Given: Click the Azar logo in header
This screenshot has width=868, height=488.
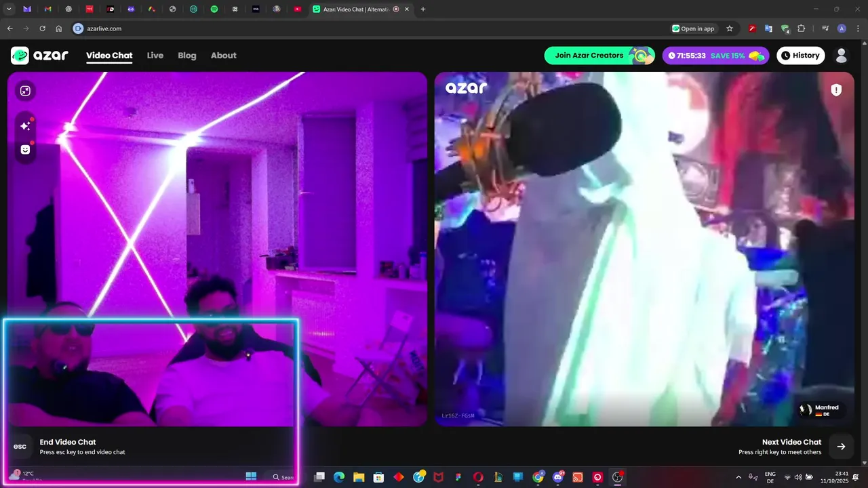Looking at the screenshot, I should coord(39,56).
